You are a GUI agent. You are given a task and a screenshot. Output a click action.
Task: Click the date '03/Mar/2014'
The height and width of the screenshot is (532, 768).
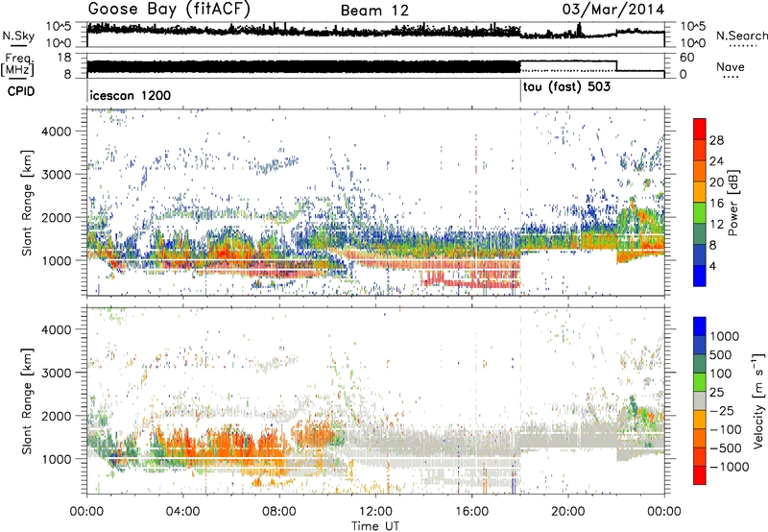(x=613, y=10)
